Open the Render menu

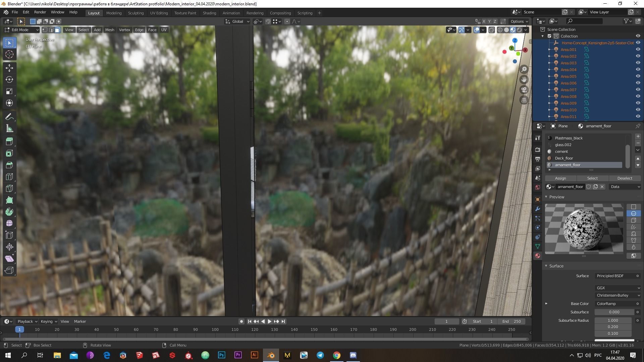coord(40,12)
